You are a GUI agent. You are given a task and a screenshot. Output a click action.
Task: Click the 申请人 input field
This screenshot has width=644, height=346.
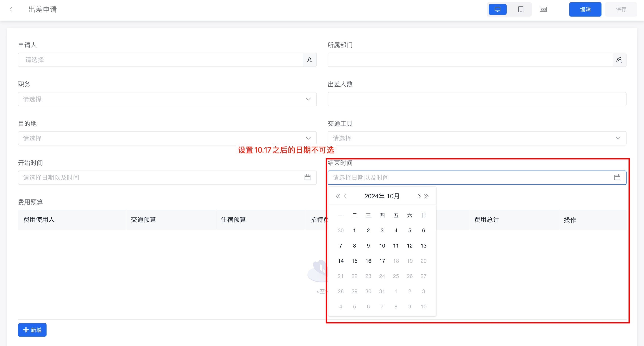(160, 60)
